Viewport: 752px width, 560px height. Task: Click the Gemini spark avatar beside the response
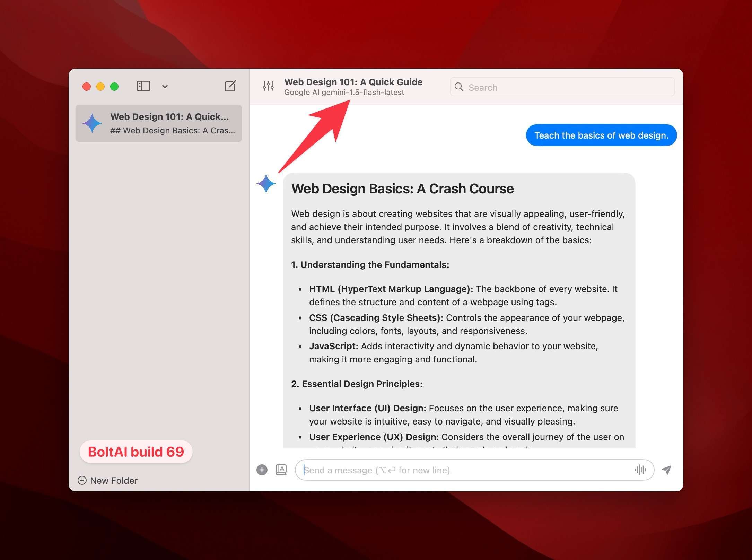pos(266,184)
